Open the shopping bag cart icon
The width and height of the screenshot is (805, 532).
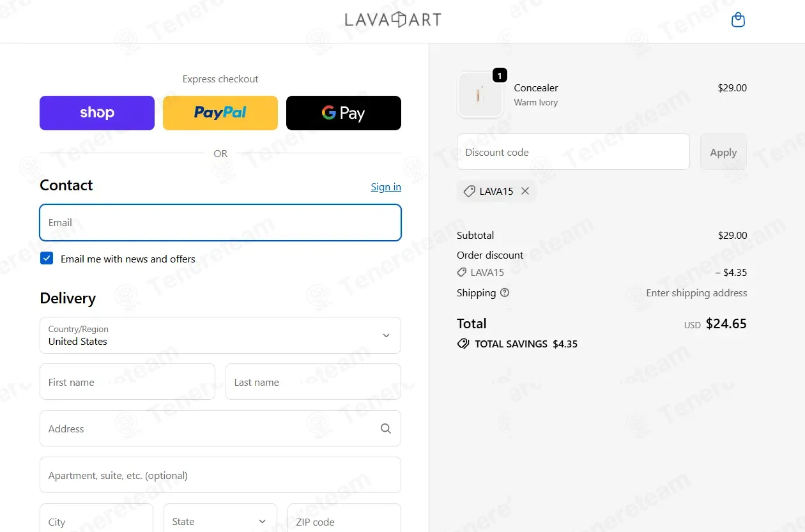click(x=738, y=20)
